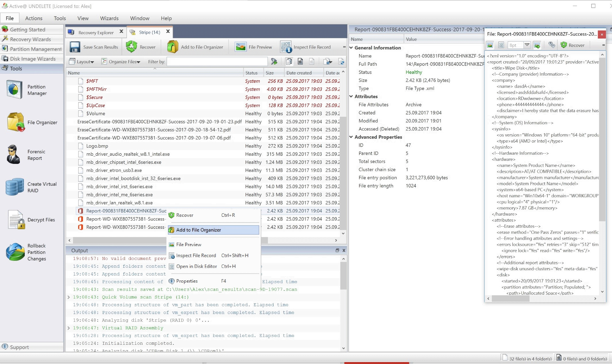Select Open in Disk Editor context option
This screenshot has height=364, width=612.
[197, 266]
